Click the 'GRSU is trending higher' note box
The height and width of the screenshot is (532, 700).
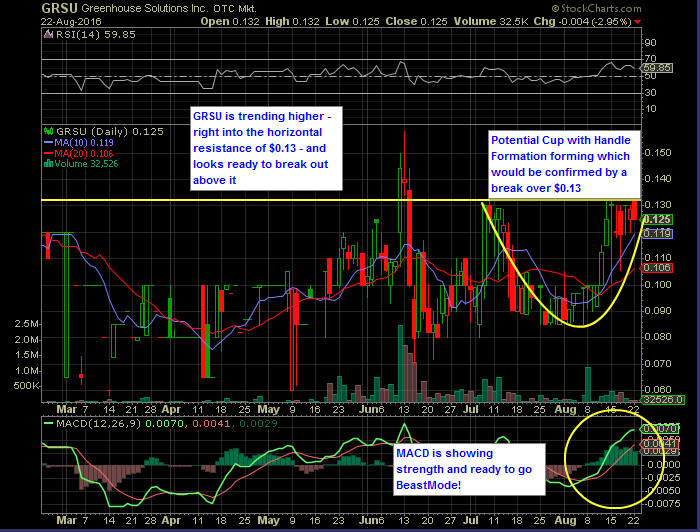click(x=267, y=148)
